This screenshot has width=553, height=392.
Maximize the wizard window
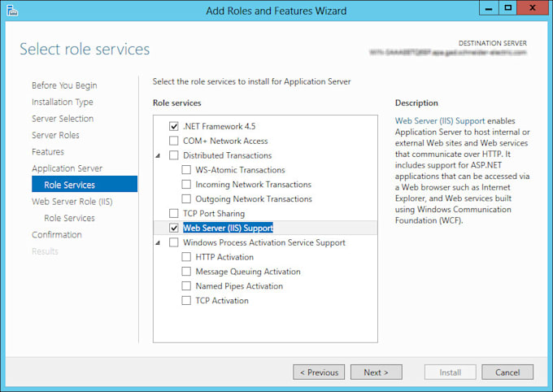click(507, 8)
